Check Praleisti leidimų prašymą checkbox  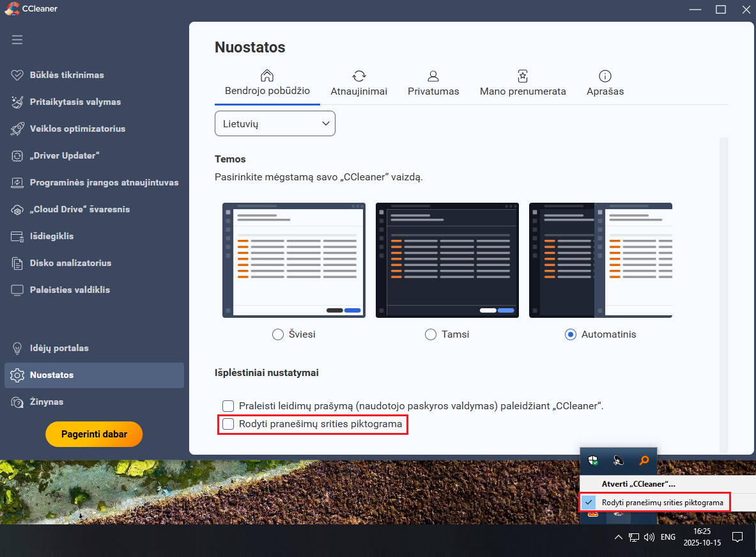[x=228, y=405]
